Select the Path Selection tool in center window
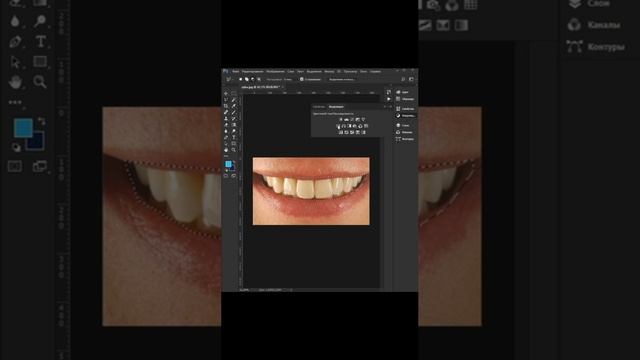Screen dimensions: 640x360 click(226, 144)
